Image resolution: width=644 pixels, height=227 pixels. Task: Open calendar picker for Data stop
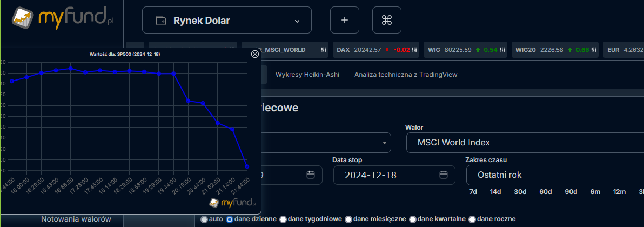click(444, 175)
